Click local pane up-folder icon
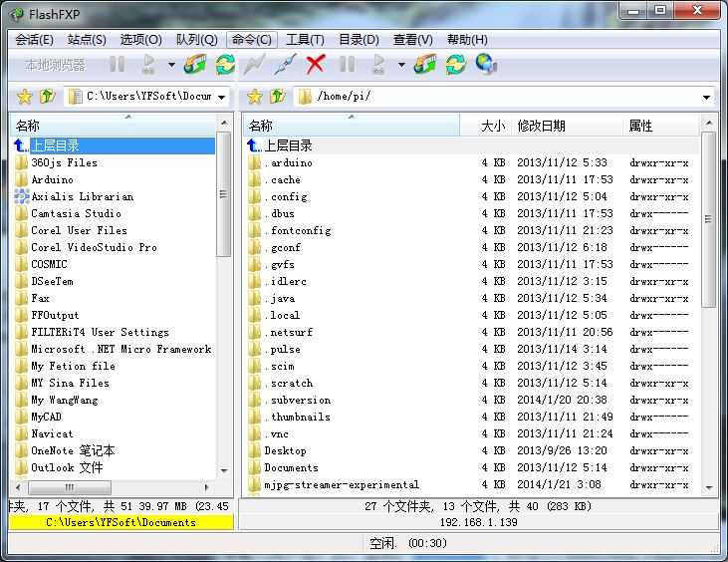 (x=48, y=97)
